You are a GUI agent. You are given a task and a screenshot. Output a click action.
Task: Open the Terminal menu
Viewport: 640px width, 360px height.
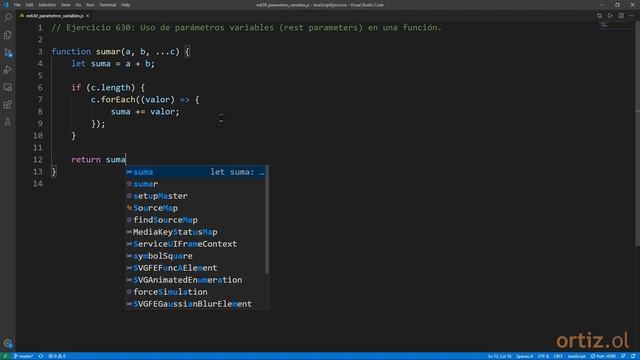pos(107,5)
